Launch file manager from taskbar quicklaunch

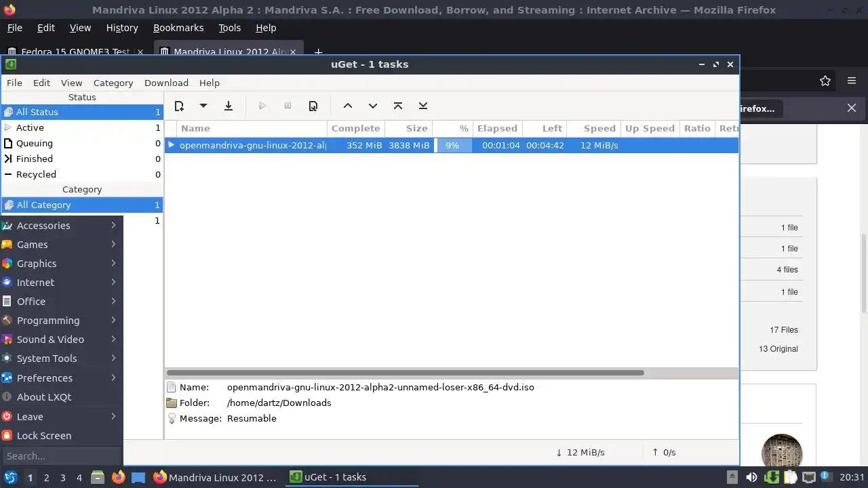[x=98, y=477]
